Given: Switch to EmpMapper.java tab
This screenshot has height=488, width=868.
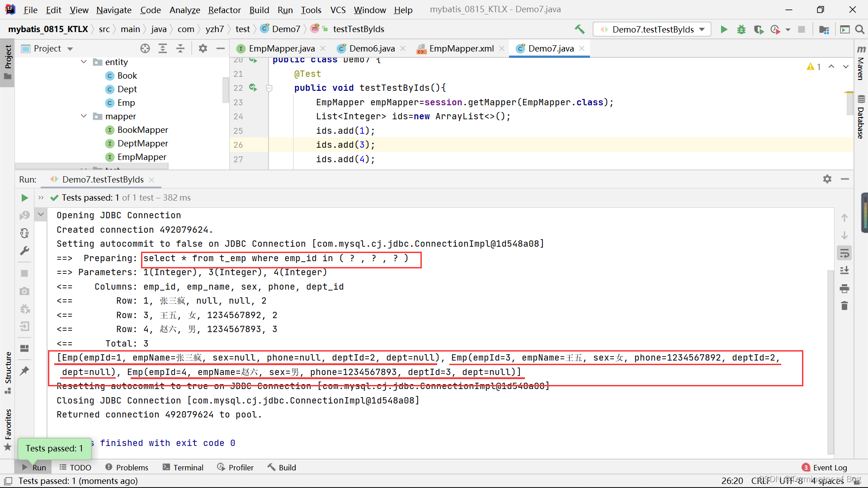Looking at the screenshot, I should point(282,48).
